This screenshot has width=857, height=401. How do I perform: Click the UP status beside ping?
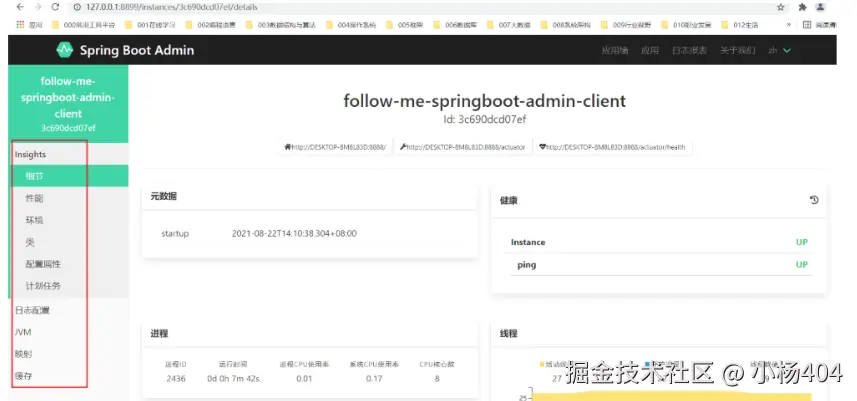(x=802, y=264)
